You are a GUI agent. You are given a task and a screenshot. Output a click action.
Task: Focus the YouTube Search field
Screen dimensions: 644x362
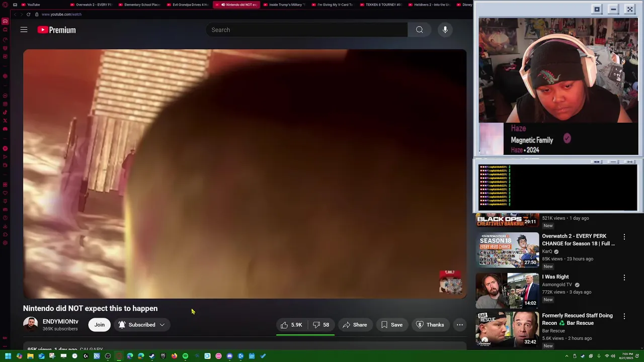(306, 30)
